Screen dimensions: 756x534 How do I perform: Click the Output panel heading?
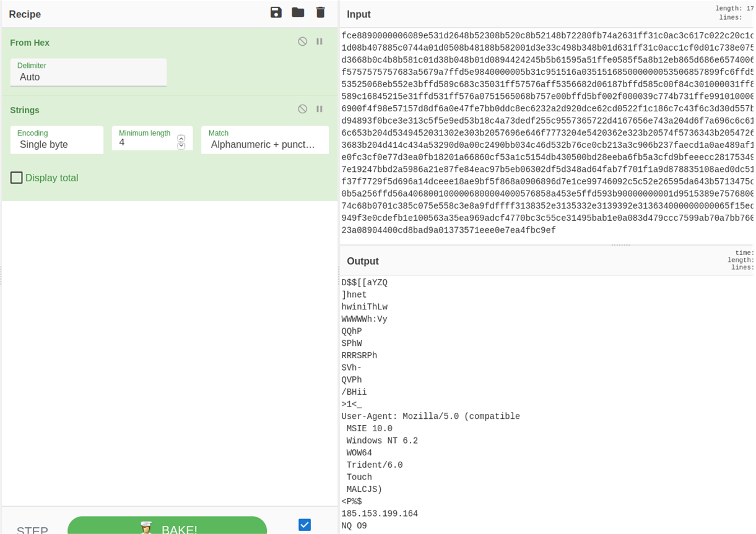[363, 261]
